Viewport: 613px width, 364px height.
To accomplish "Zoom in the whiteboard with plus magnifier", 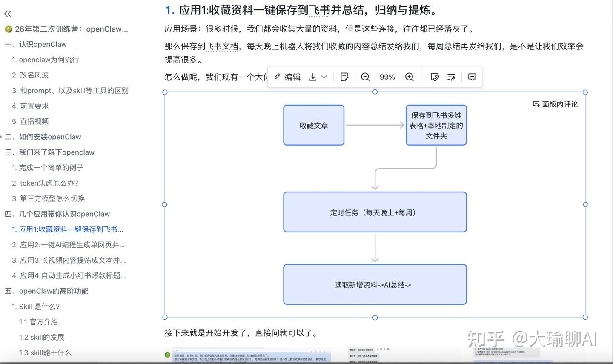I will coord(410,77).
